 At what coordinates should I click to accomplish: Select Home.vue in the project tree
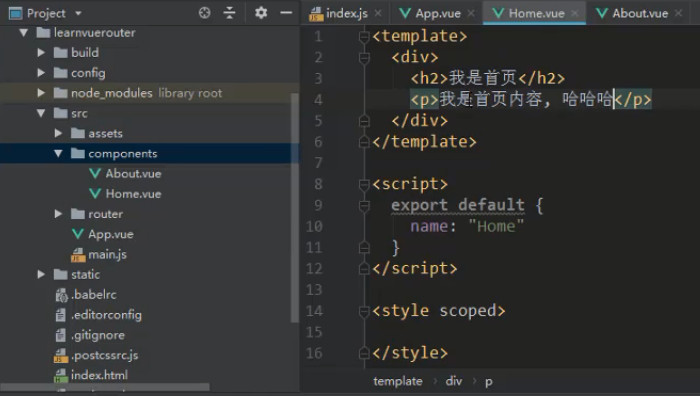tap(133, 194)
